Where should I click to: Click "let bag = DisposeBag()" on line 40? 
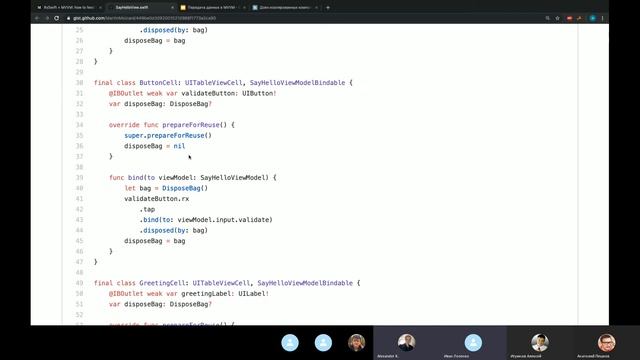(166, 188)
